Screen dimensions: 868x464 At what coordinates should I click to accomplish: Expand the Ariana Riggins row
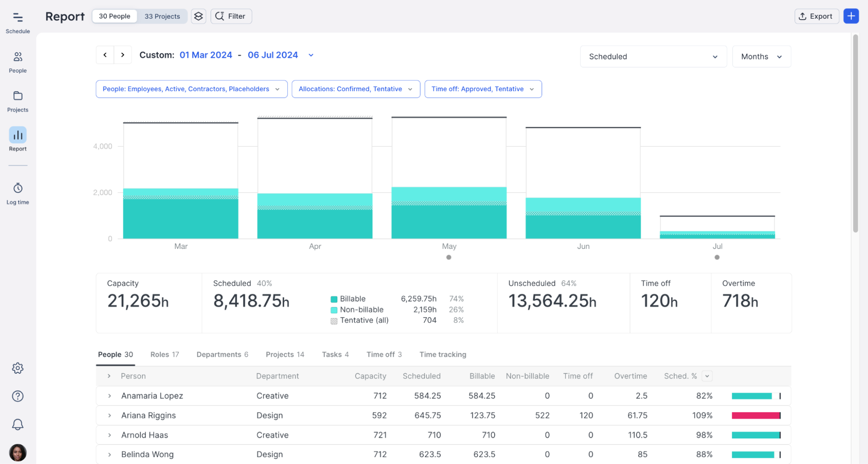click(x=109, y=415)
